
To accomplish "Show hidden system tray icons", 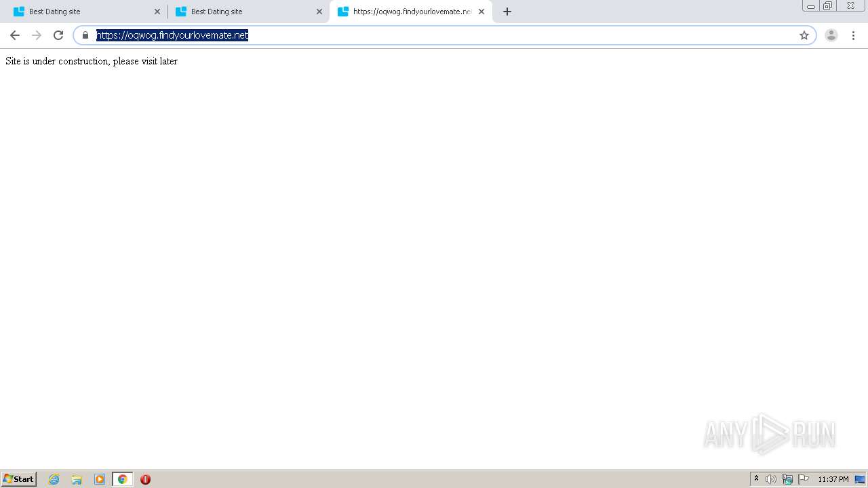I will [757, 479].
